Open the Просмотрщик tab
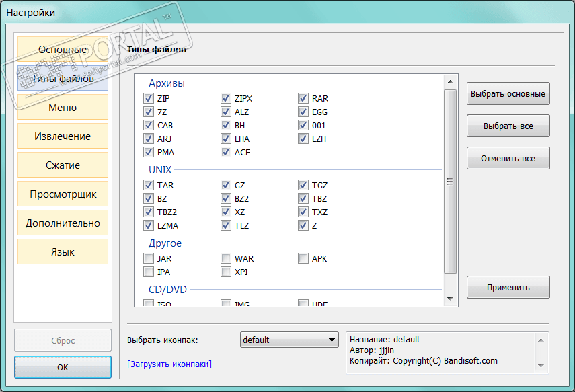 [63, 194]
